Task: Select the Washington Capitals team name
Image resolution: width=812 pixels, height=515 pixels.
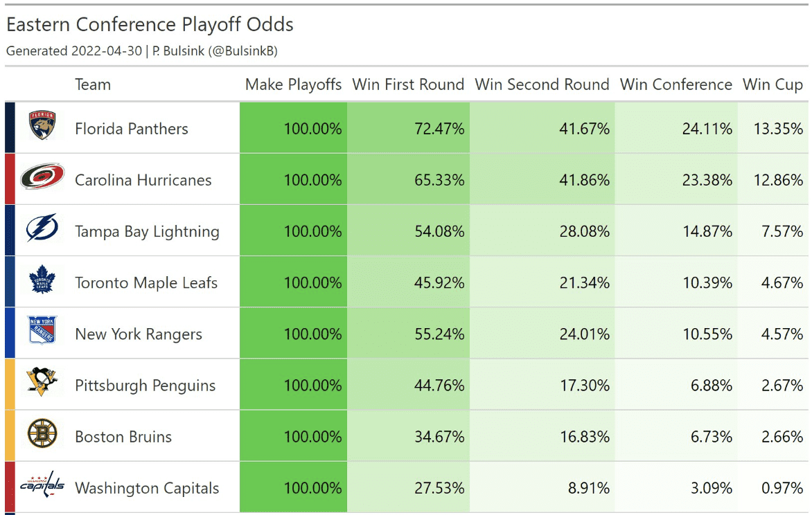Action: point(147,488)
